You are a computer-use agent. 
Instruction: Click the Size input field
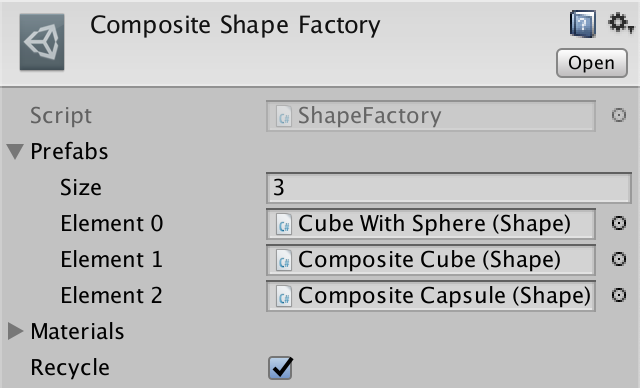pos(449,188)
